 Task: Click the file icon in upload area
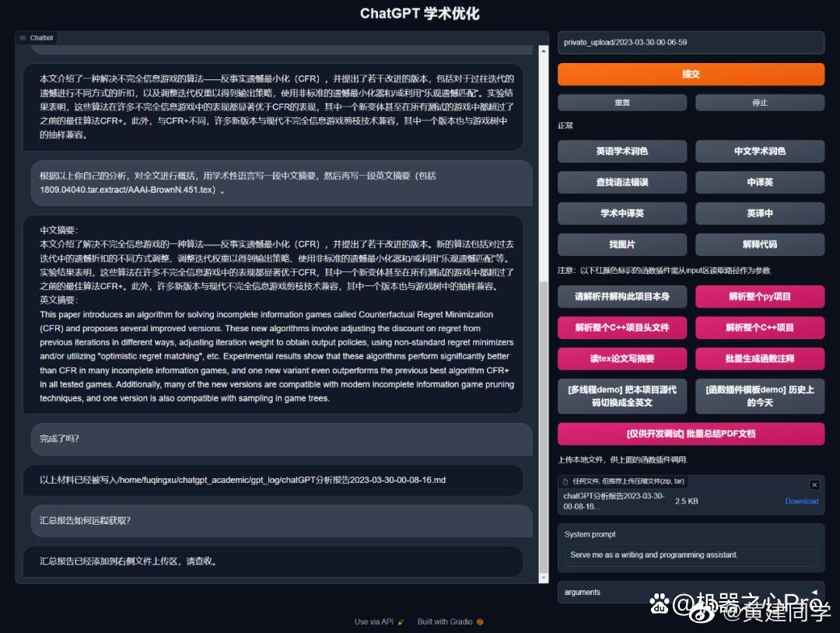(565, 484)
